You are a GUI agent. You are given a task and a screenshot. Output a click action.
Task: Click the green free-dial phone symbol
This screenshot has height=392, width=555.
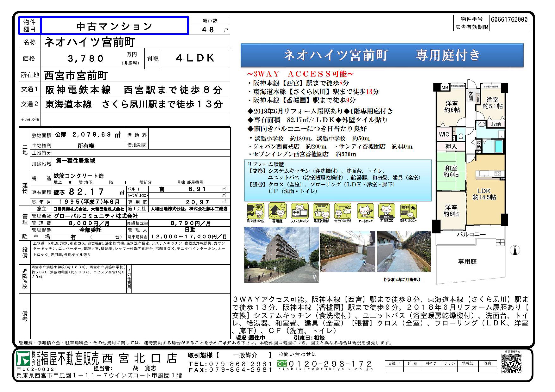point(282,364)
